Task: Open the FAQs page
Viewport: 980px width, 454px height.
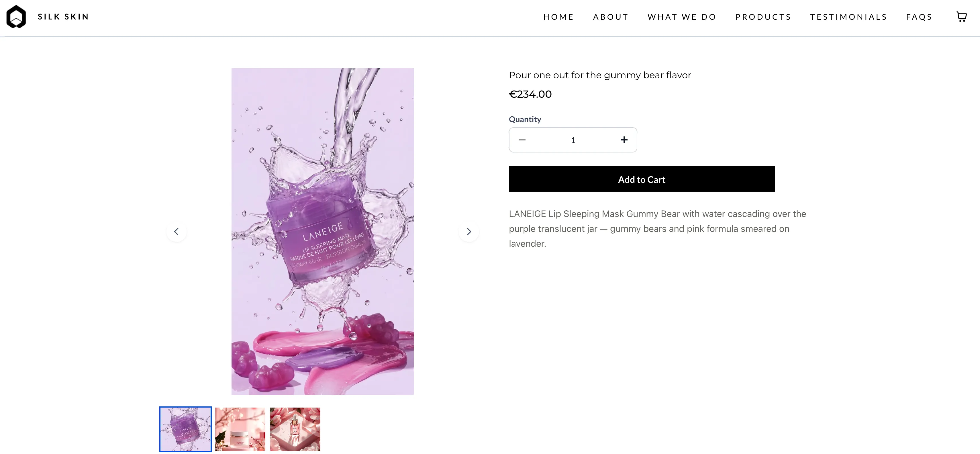Action: tap(919, 17)
